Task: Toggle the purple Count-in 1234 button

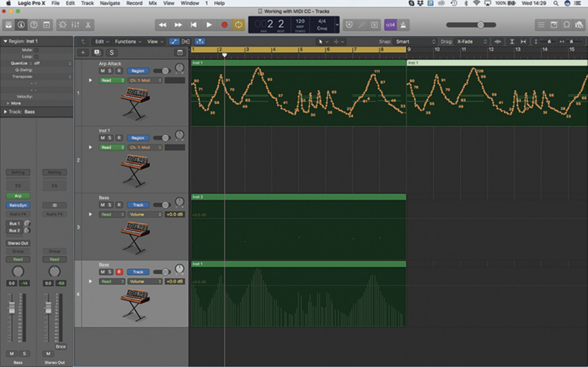Action: pyautogui.click(x=391, y=24)
